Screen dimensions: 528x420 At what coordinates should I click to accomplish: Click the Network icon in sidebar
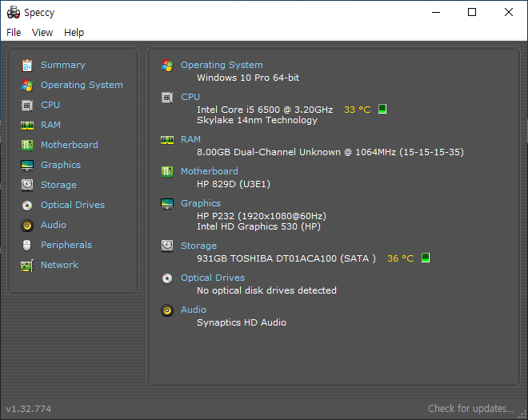[x=27, y=265]
